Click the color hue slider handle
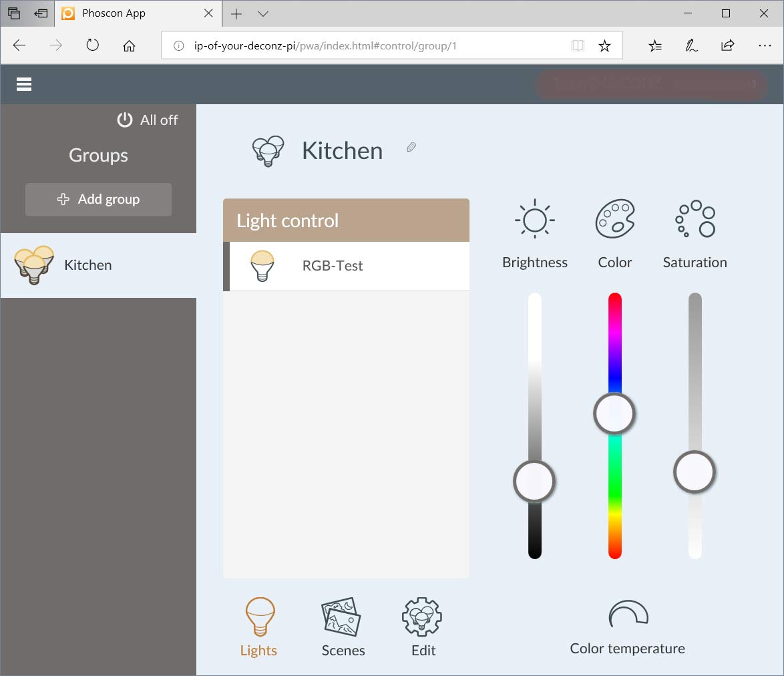784x676 pixels. pyautogui.click(x=614, y=413)
